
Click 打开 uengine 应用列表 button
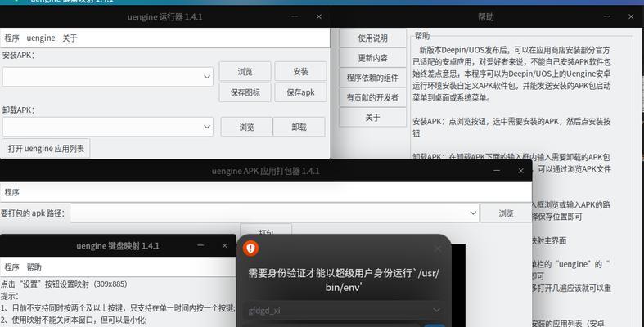pos(46,148)
